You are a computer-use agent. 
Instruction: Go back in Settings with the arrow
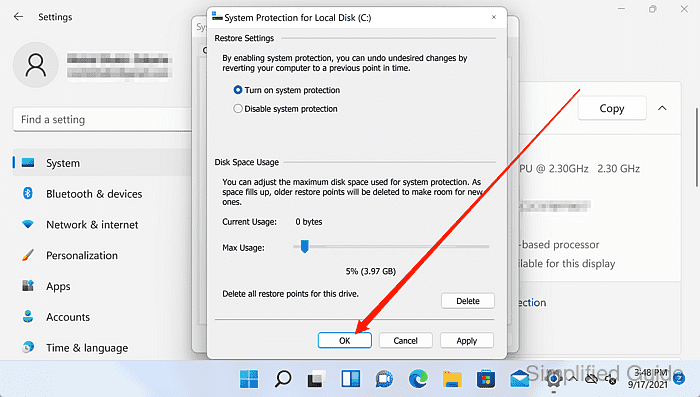pos(18,17)
